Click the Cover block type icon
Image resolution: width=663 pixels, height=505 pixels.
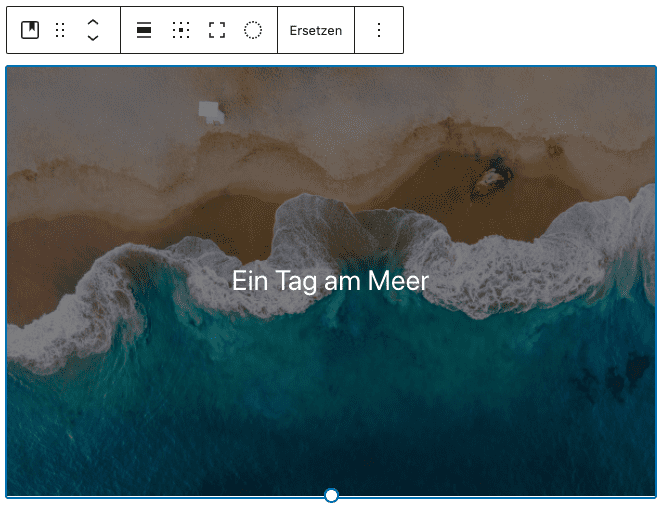coord(30,30)
